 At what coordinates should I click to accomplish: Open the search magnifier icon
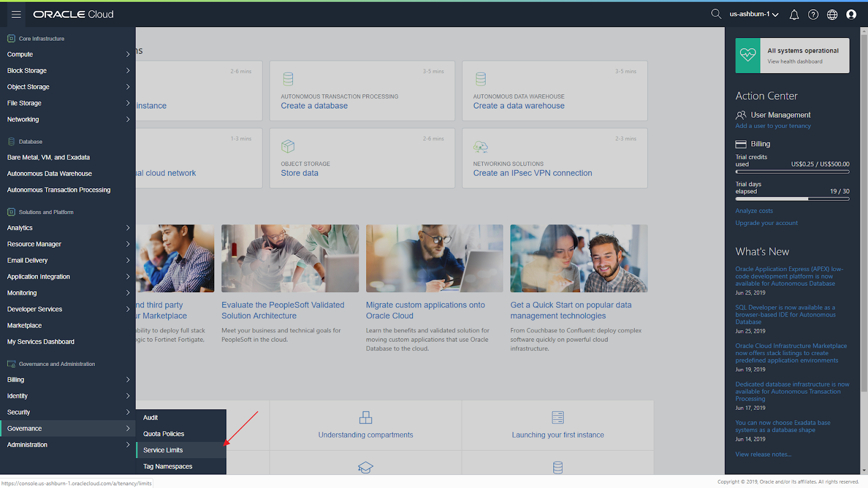click(716, 14)
